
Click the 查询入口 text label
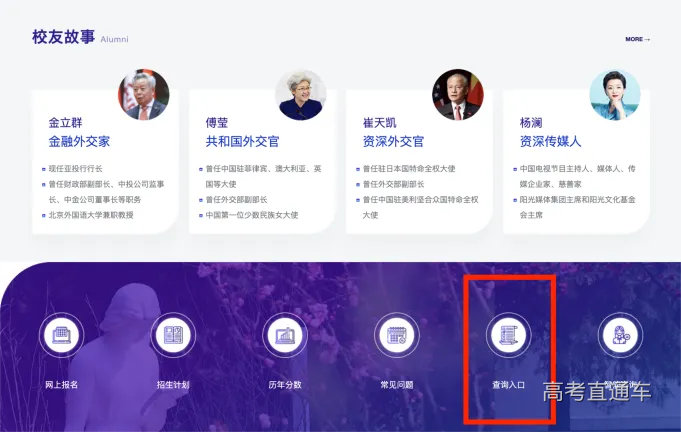(x=509, y=385)
